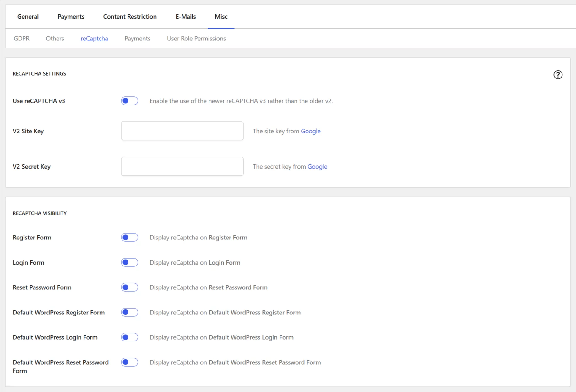Toggle the Use reCAPTCHA v3 switch
Viewport: 576px width, 392px height.
click(x=129, y=101)
